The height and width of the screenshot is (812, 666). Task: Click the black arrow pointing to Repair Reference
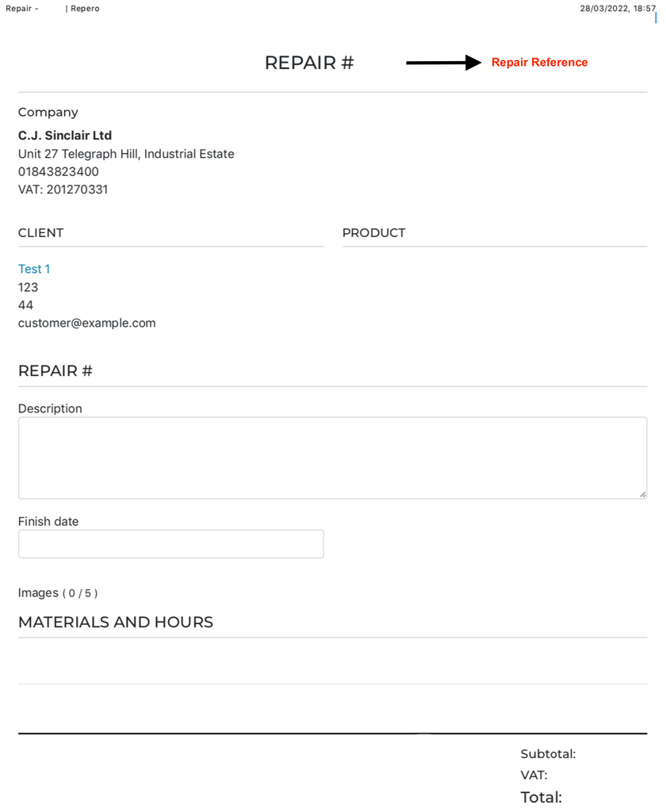click(449, 63)
